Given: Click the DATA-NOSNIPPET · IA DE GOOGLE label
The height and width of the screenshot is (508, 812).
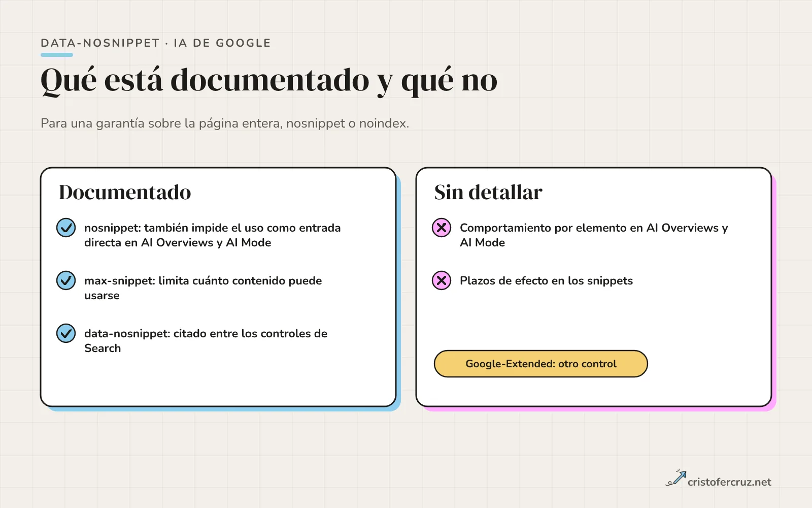Looking at the screenshot, I should tap(156, 43).
